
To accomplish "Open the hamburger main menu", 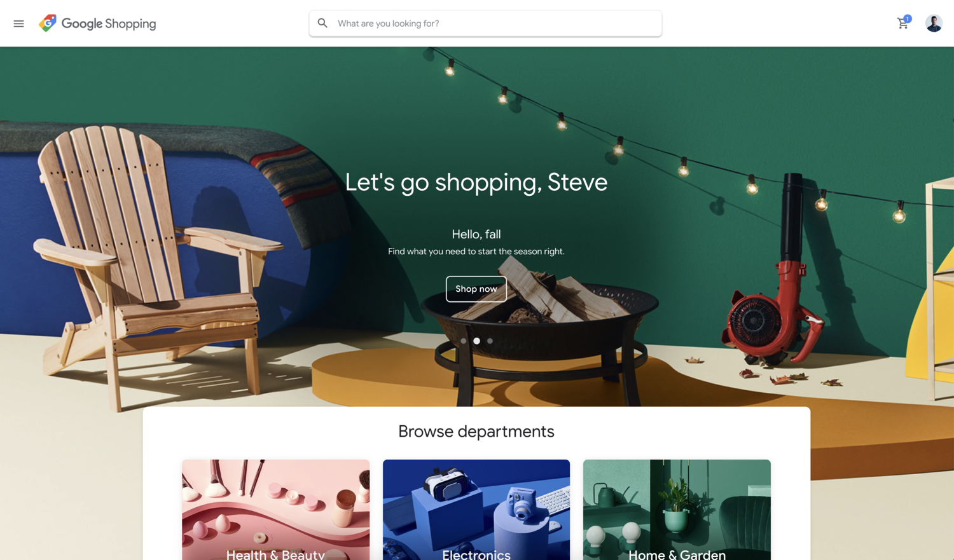I will coord(18,24).
